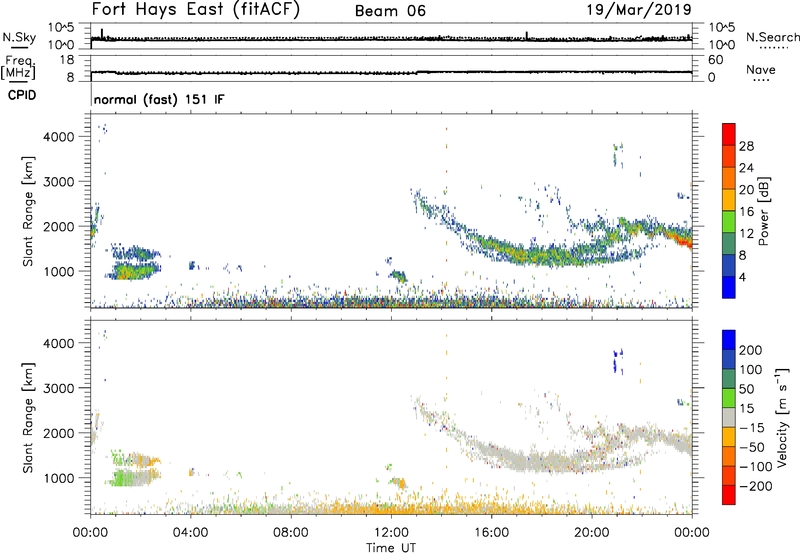Pick the light green 12–16 dB power segment
Viewport: 800px width, 554px height.
pyautogui.click(x=729, y=222)
